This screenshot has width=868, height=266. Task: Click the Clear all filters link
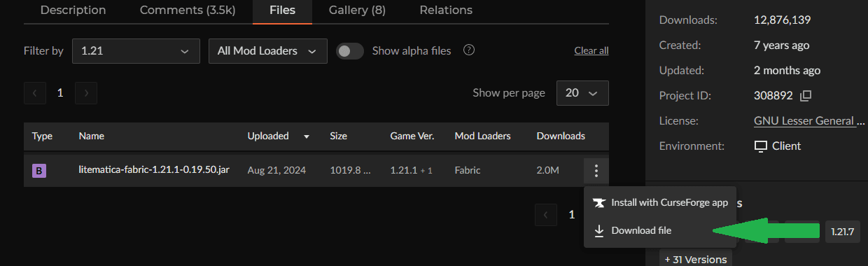[x=591, y=50]
